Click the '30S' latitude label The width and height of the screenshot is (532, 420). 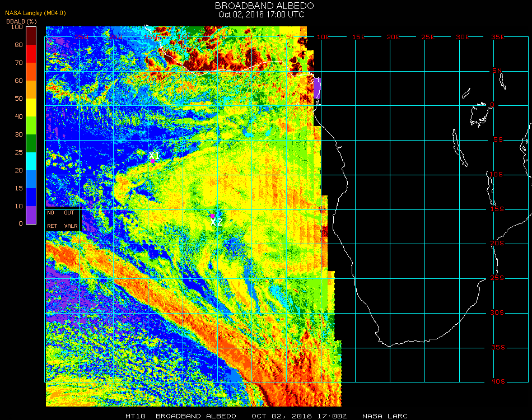coord(497,313)
